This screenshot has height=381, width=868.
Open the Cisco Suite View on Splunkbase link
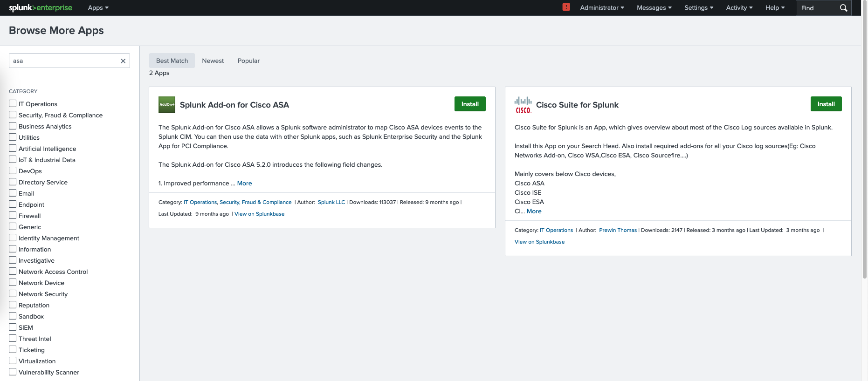(x=539, y=242)
